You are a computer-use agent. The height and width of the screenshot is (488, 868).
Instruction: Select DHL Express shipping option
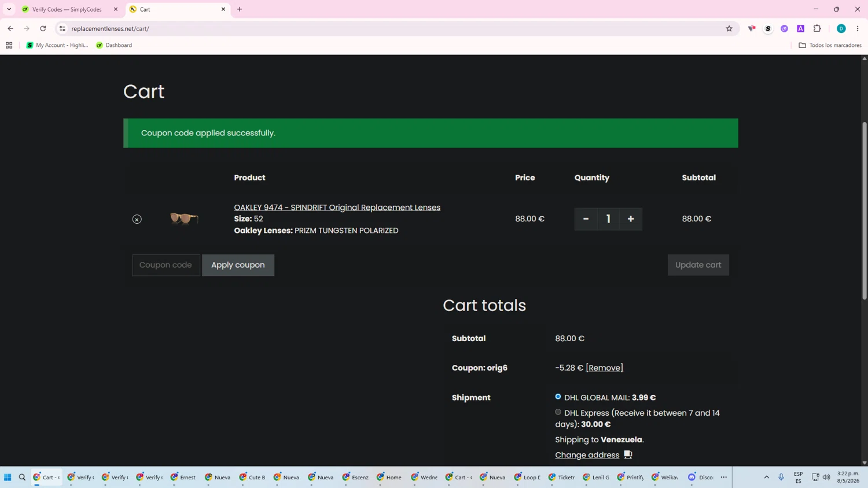pos(558,412)
